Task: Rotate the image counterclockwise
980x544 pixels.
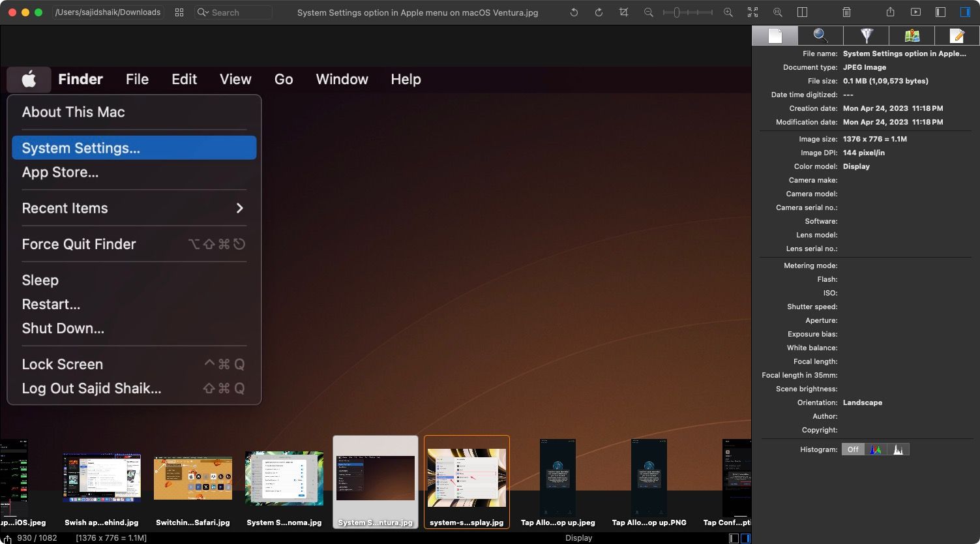Action: pyautogui.click(x=573, y=12)
